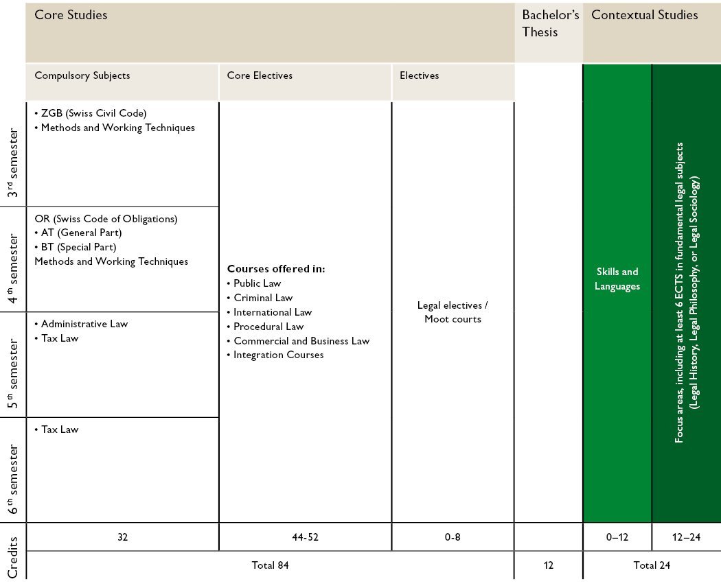This screenshot has width=721, height=588.
Task: Select the Total 24 credits cell
Action: tap(651, 565)
